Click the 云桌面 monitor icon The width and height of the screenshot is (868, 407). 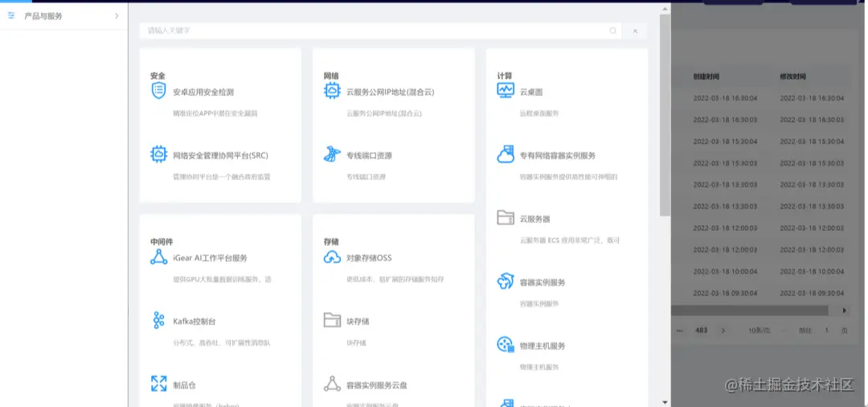click(506, 90)
